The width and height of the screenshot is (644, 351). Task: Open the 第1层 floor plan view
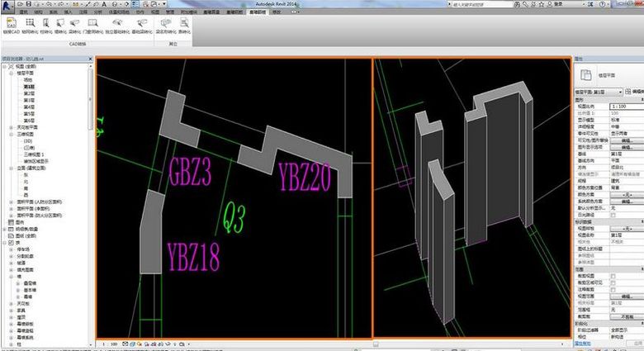pyautogui.click(x=29, y=87)
